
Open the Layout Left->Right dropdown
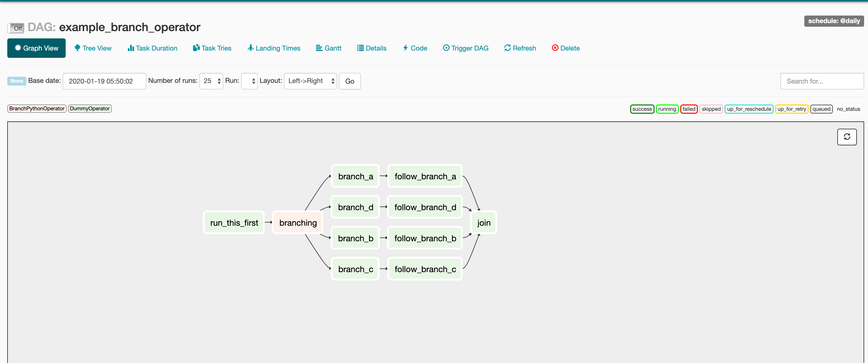pos(310,81)
